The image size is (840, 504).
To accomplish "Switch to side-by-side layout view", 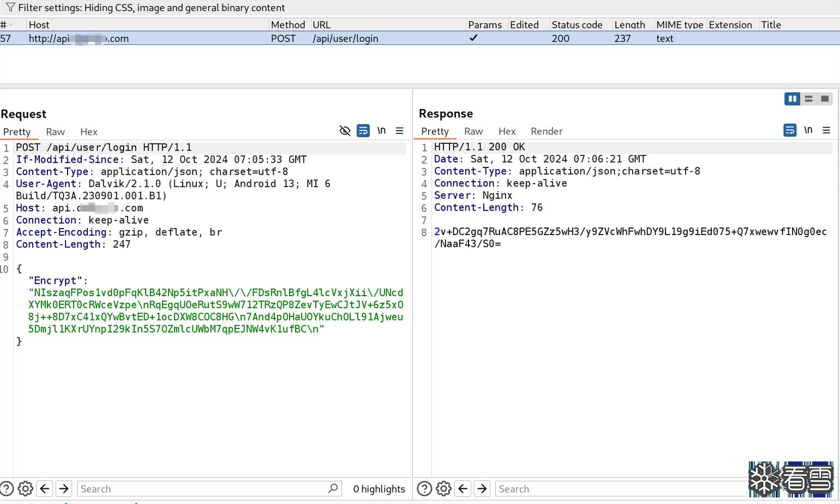I will pos(792,99).
